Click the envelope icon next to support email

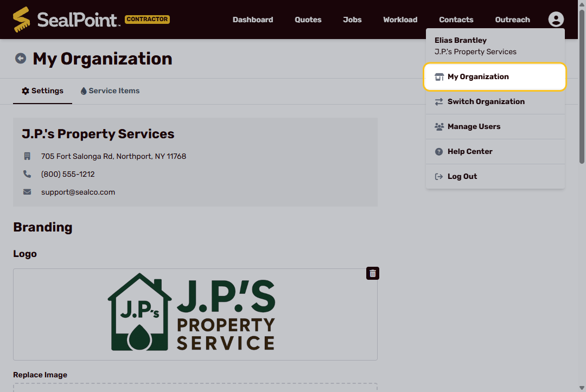[27, 192]
